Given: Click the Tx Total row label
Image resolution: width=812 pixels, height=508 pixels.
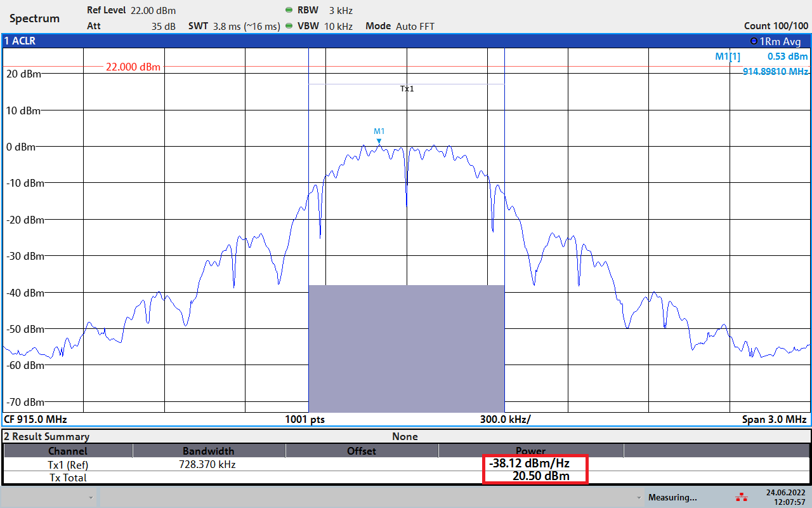Looking at the screenshot, I should click(x=68, y=478).
